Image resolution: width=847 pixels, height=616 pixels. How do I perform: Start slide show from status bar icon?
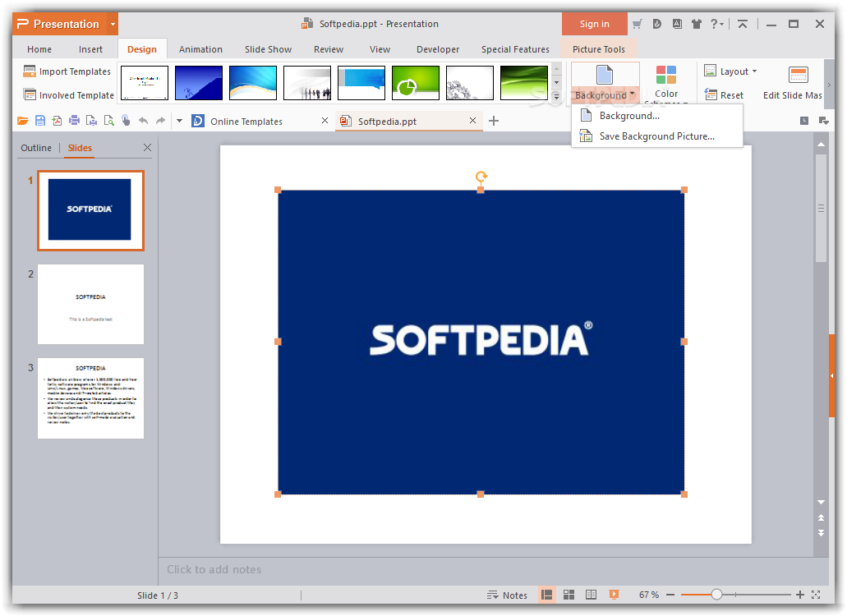click(x=614, y=595)
